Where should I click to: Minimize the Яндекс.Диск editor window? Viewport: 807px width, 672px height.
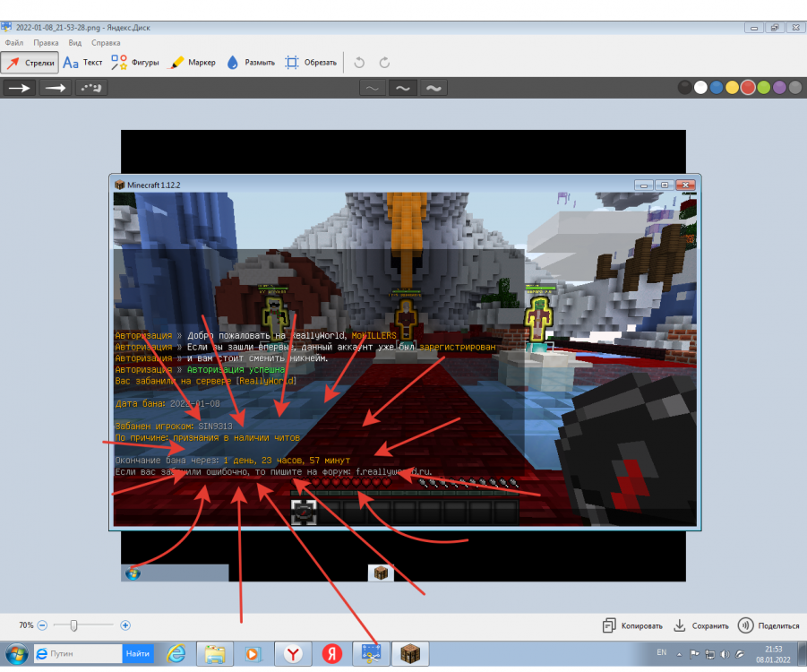(754, 28)
